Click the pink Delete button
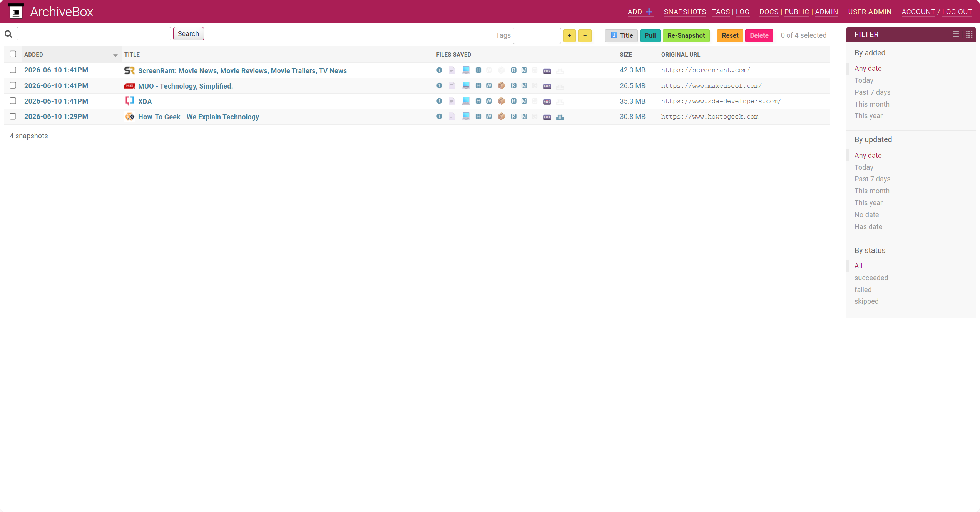 coord(759,35)
